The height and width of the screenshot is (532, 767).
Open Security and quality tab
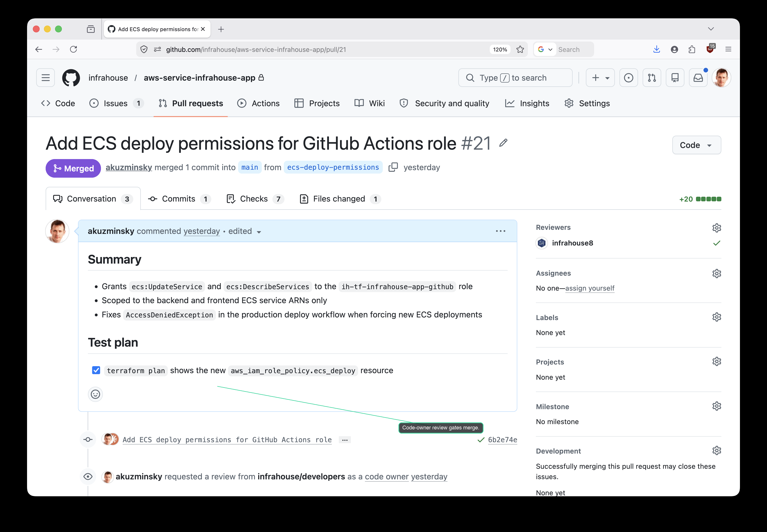pyautogui.click(x=444, y=103)
